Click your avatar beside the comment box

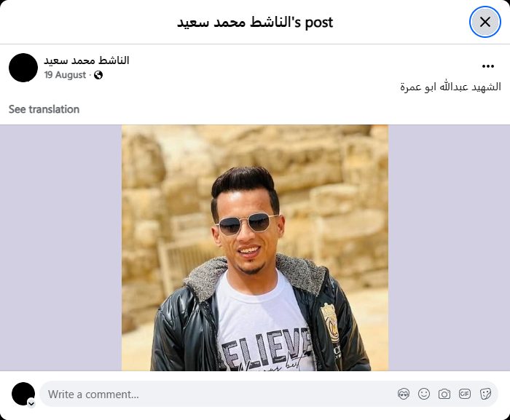point(23,394)
